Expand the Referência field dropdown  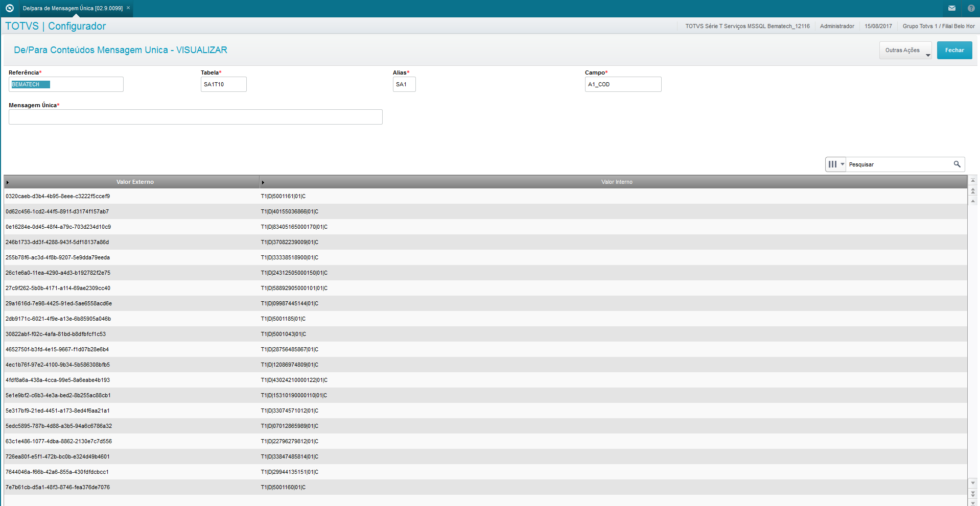point(118,84)
